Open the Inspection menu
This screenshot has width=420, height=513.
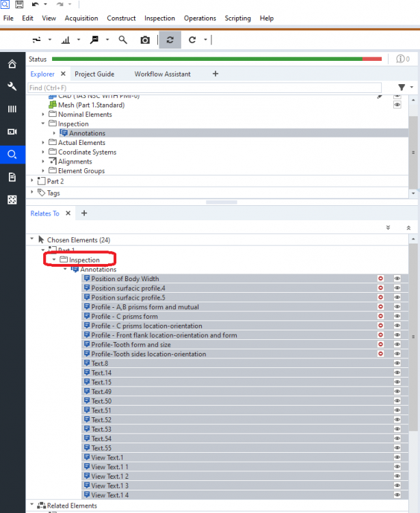pyautogui.click(x=159, y=18)
